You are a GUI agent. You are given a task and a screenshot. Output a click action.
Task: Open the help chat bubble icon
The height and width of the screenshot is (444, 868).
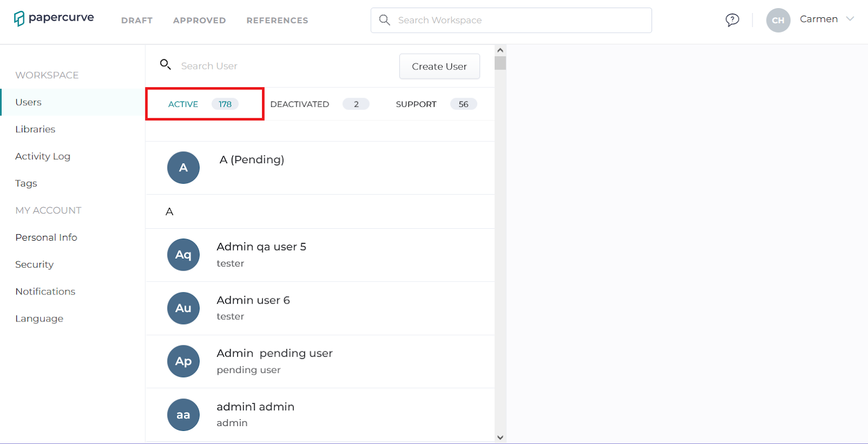732,20
